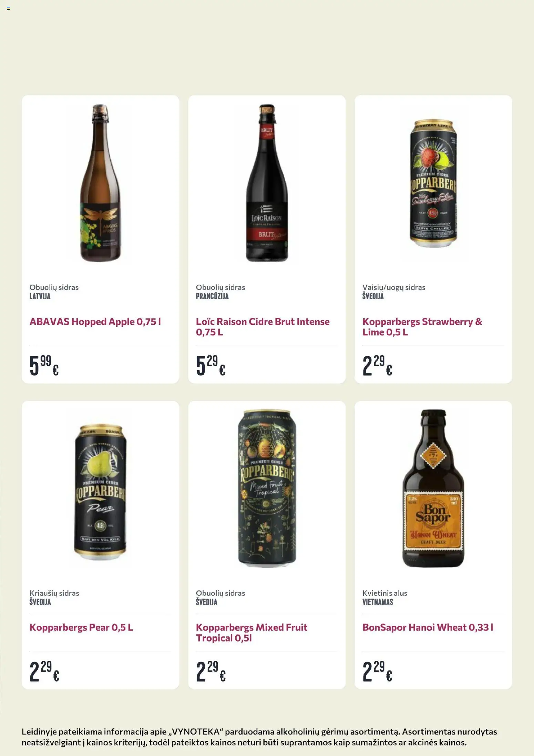The height and width of the screenshot is (756, 534).
Task: Open Kopparbergs Strawberry & Lime 0,5 L title
Action: tap(422, 327)
